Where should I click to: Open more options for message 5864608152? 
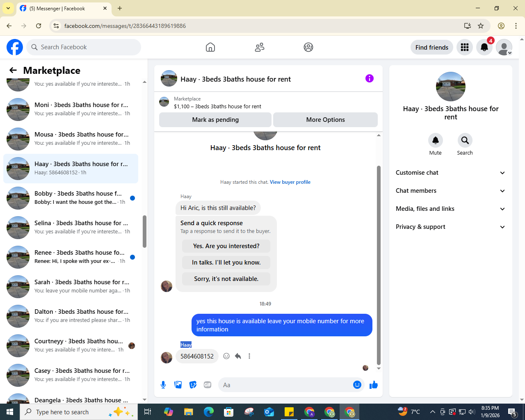pyautogui.click(x=249, y=356)
